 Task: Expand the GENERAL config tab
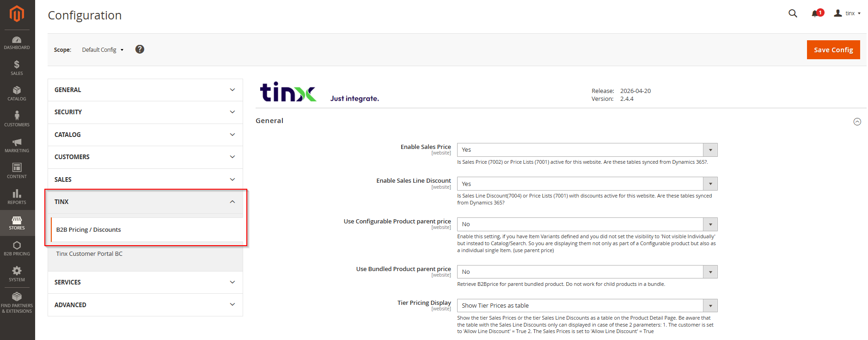(145, 90)
